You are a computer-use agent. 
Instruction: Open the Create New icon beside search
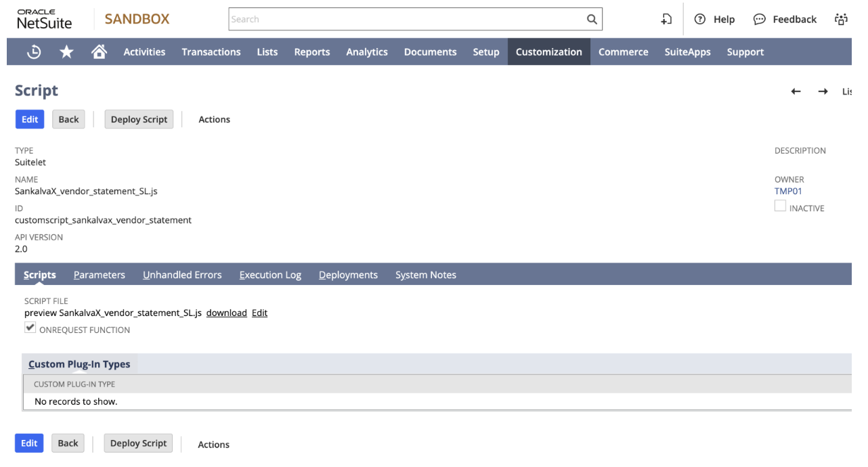coord(666,20)
